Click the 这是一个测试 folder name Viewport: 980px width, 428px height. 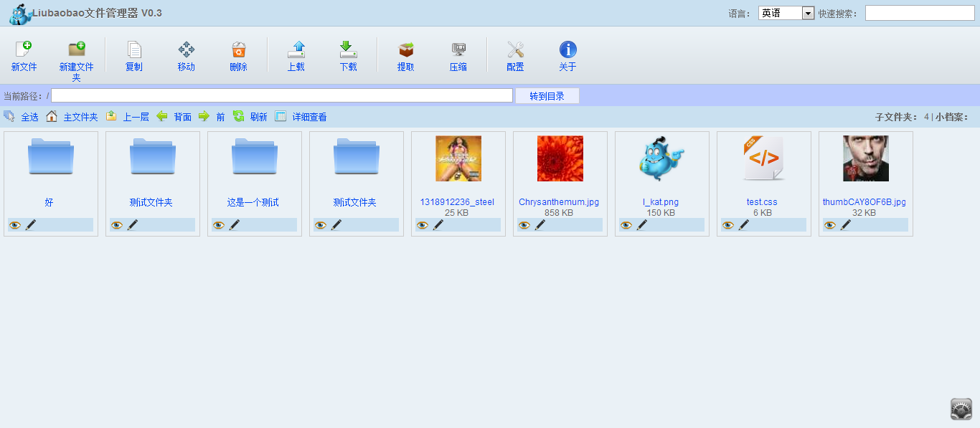253,203
